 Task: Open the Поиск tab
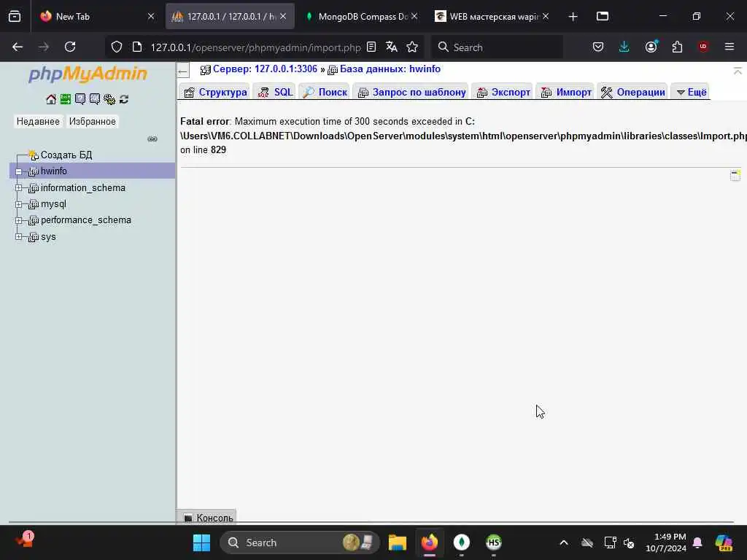pyautogui.click(x=325, y=92)
